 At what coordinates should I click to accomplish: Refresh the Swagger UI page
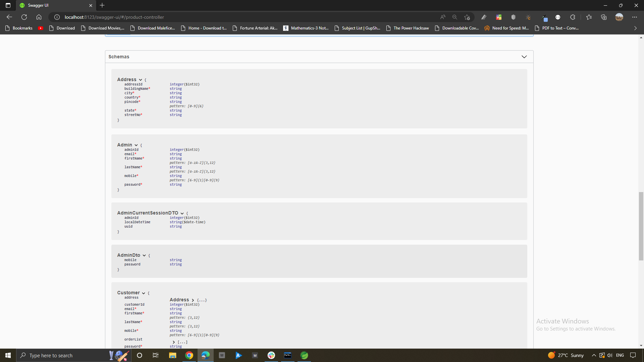[24, 17]
